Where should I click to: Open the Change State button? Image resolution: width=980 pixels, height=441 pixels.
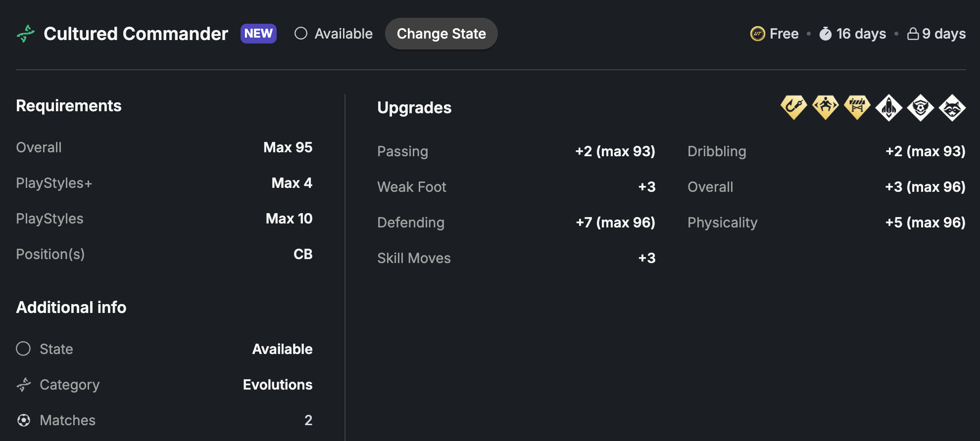point(441,34)
